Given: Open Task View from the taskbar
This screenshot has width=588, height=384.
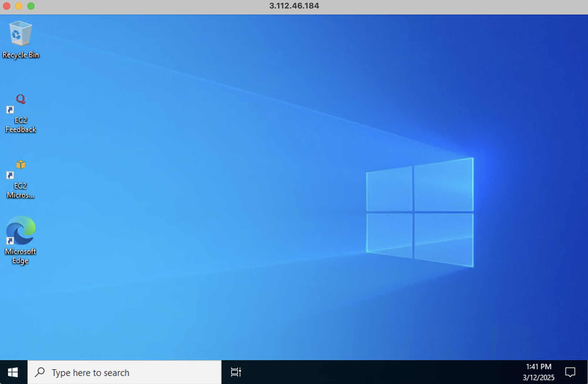Looking at the screenshot, I should pos(236,372).
